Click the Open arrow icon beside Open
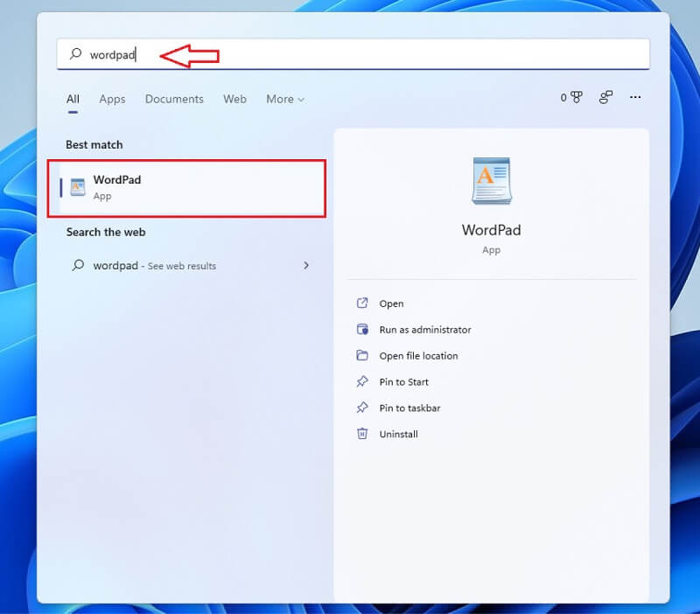700x614 pixels. click(364, 304)
